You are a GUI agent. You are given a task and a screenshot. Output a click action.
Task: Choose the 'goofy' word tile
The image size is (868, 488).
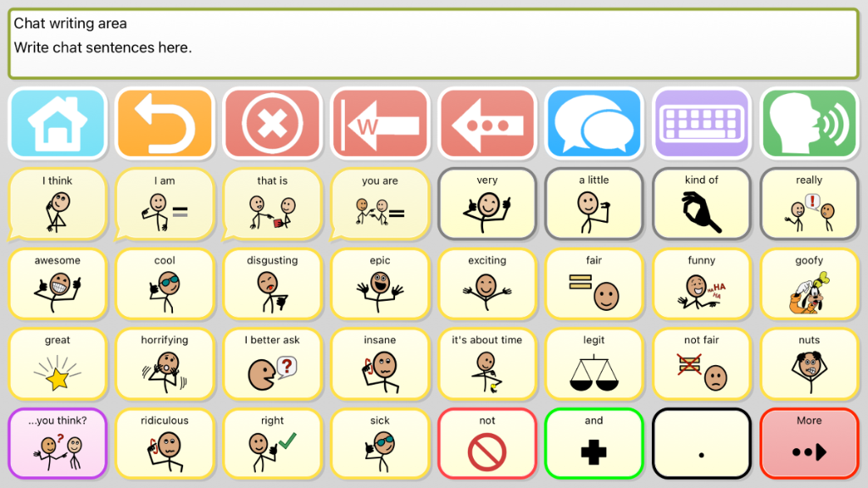click(809, 284)
